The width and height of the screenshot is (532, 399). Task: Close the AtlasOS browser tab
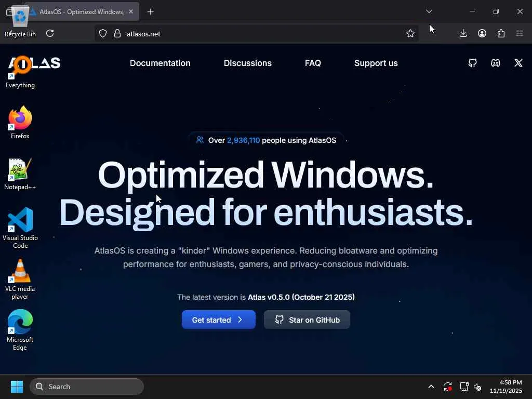coord(131,11)
